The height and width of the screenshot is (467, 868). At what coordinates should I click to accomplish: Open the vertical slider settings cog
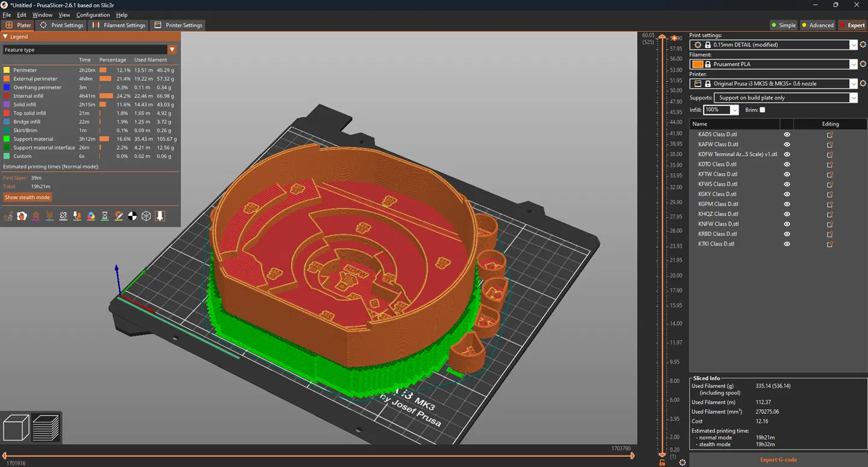(x=682, y=463)
